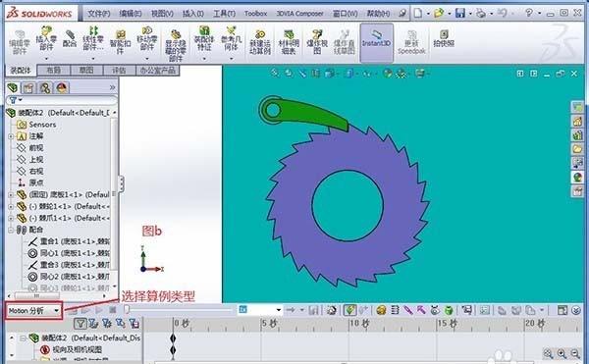Click Show Hidden Components (显示隐藏的零部件)

pos(176,45)
